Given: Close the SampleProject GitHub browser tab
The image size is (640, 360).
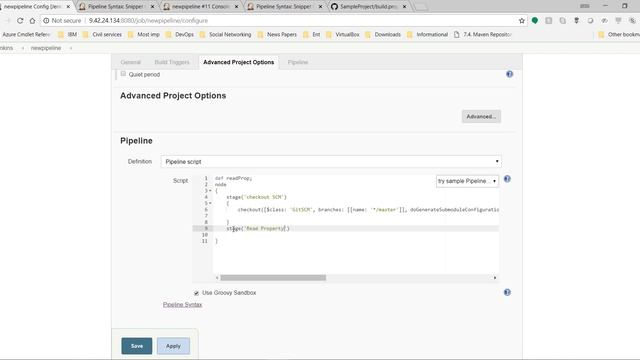Looking at the screenshot, I should coord(404,7).
